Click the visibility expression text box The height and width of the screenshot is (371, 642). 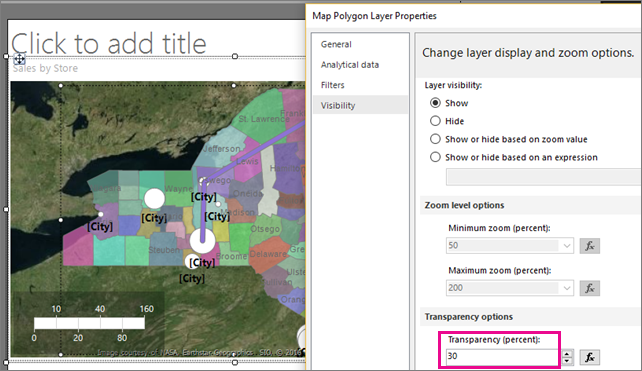click(x=544, y=177)
